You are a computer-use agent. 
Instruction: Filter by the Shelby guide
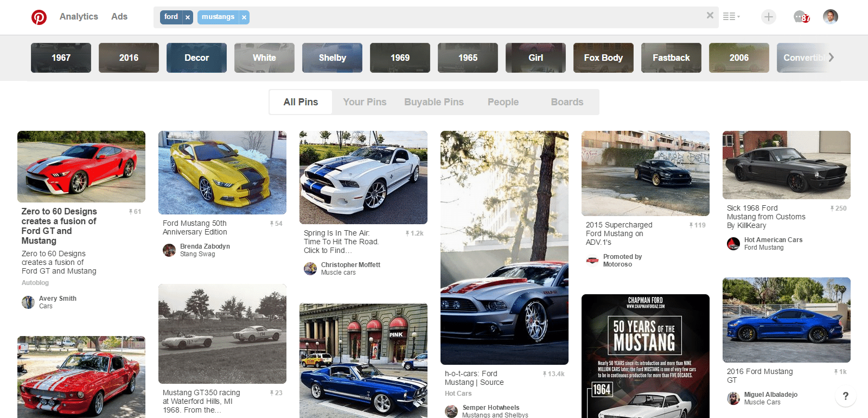coord(332,58)
